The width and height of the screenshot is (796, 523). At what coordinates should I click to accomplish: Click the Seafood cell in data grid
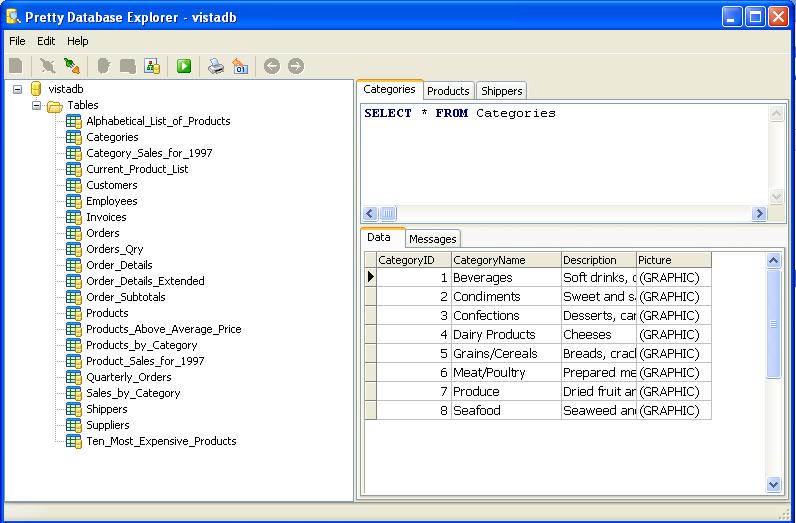(476, 411)
